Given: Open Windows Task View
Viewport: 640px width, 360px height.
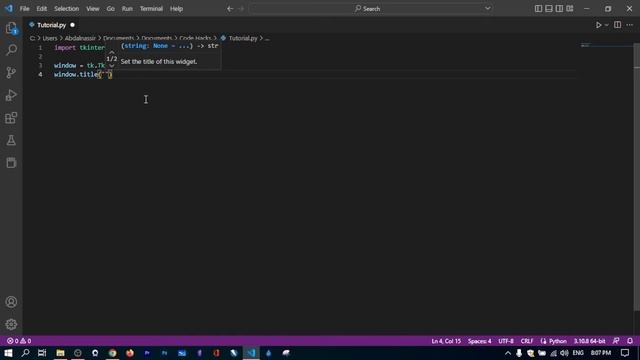Looking at the screenshot, I should [42, 353].
